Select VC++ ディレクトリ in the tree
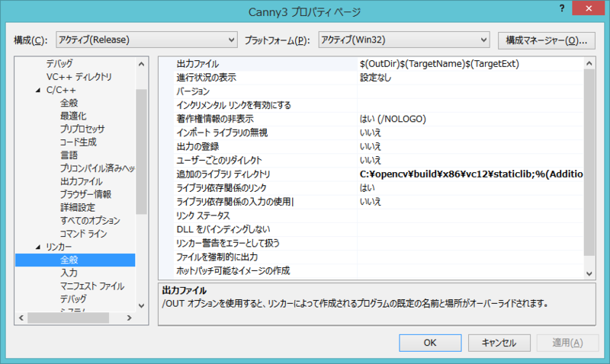This screenshot has height=364, width=610. point(79,77)
